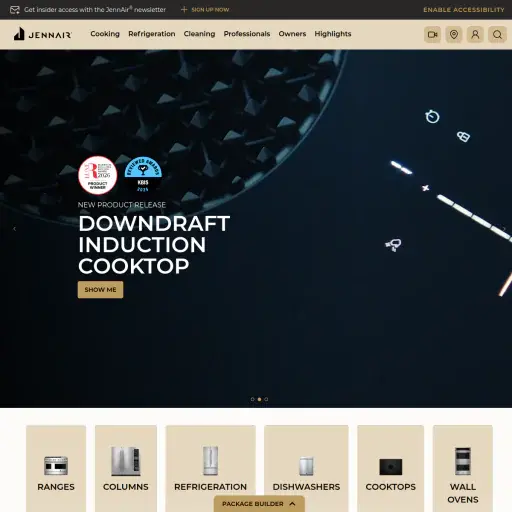Image resolution: width=512 pixels, height=512 pixels.
Task: Open the Refrigeration menu
Action: [x=152, y=34]
